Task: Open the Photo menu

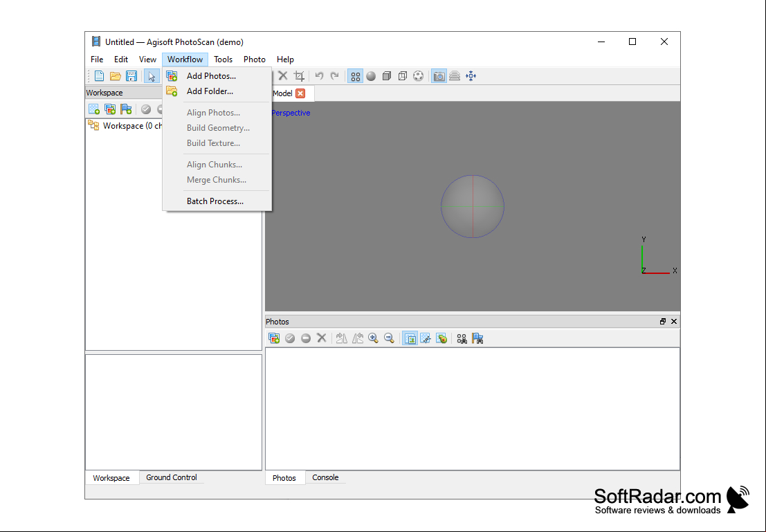Action: pos(255,59)
